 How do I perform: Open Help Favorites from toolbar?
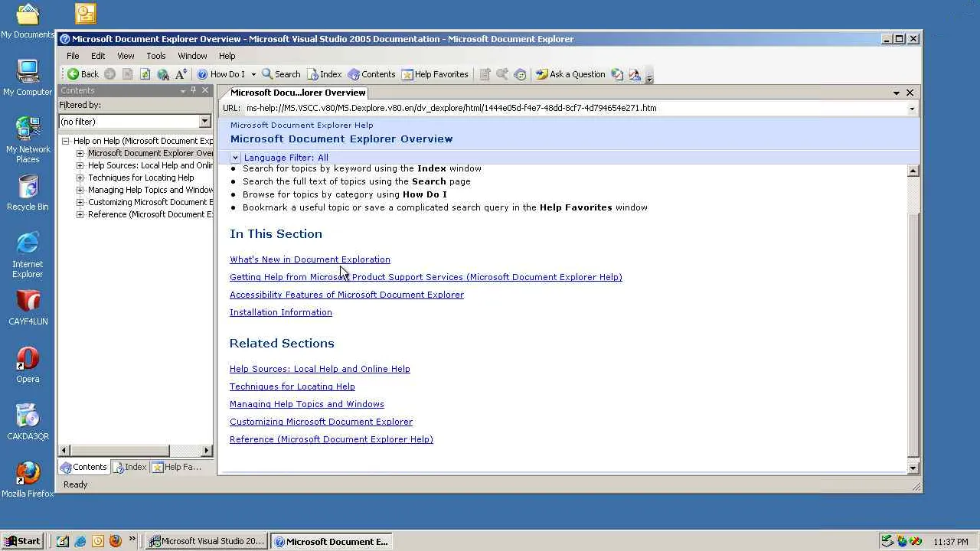point(435,74)
